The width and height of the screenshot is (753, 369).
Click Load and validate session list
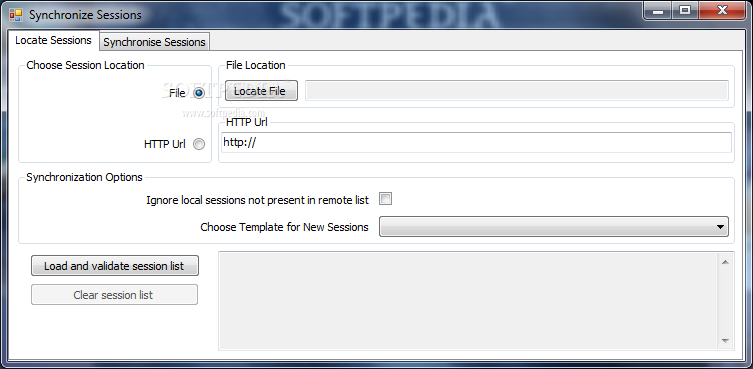115,266
